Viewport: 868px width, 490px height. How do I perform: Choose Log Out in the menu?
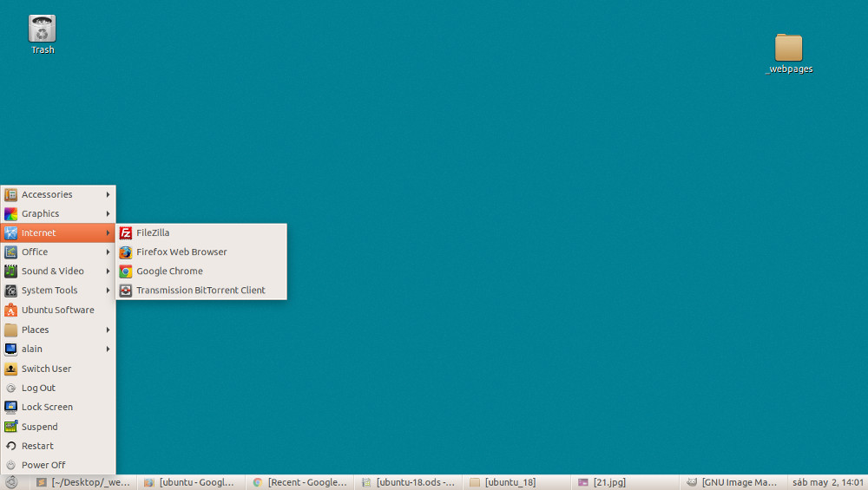coord(58,389)
